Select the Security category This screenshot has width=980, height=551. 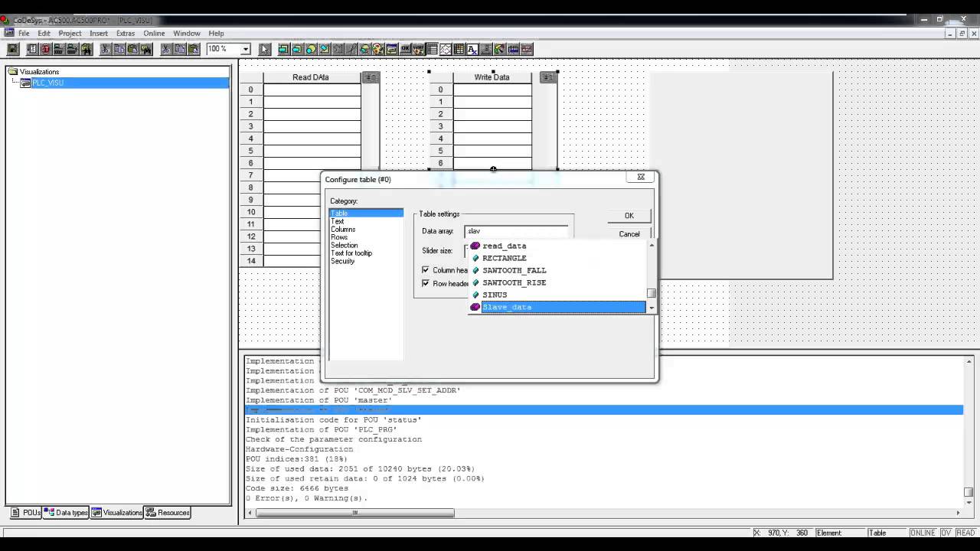click(x=343, y=262)
